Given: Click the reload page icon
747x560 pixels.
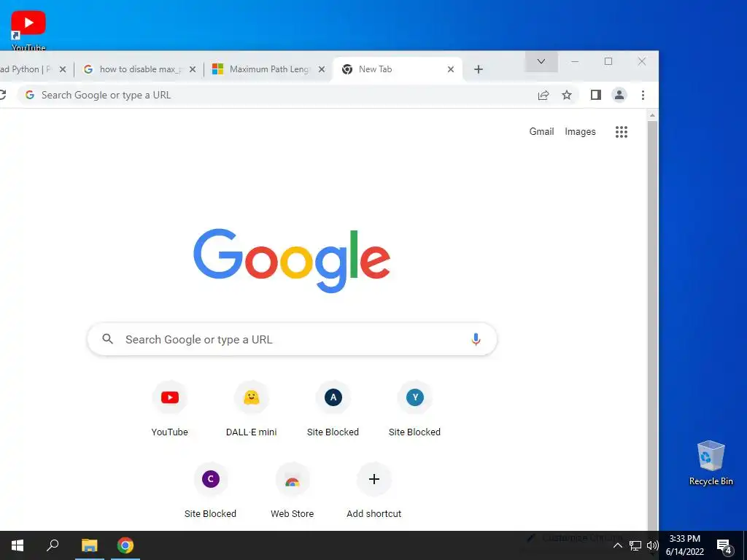Looking at the screenshot, I should (2, 95).
